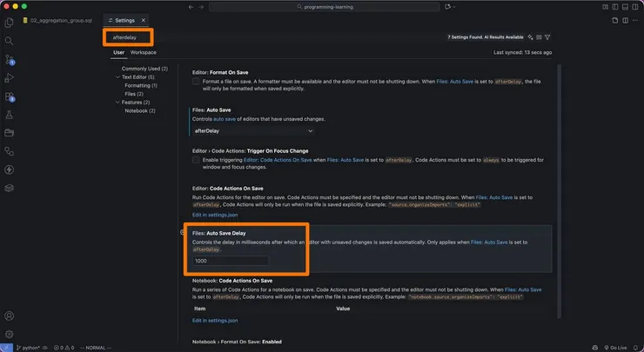Select Commonly Used (2) in settings tree
Image resolution: width=644 pixels, height=352 pixels.
point(144,69)
